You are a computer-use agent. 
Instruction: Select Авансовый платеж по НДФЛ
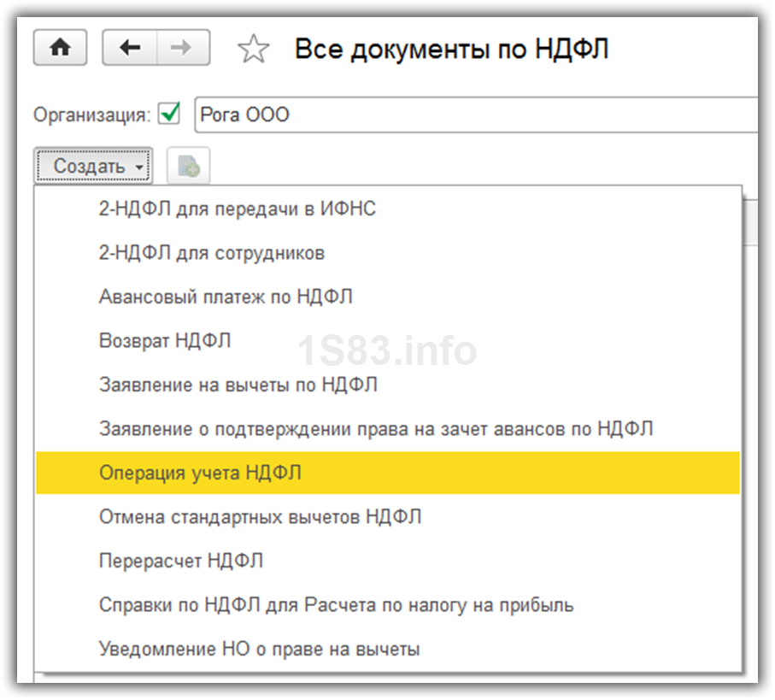pyautogui.click(x=226, y=297)
